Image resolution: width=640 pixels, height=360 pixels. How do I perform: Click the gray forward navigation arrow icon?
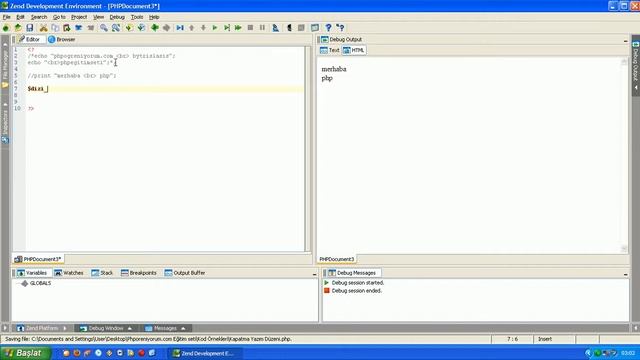pos(167,28)
